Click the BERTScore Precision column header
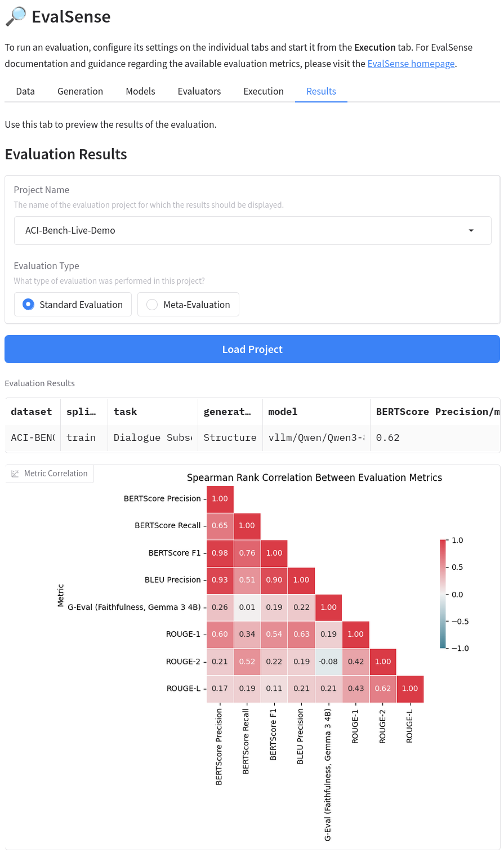 [x=434, y=412]
